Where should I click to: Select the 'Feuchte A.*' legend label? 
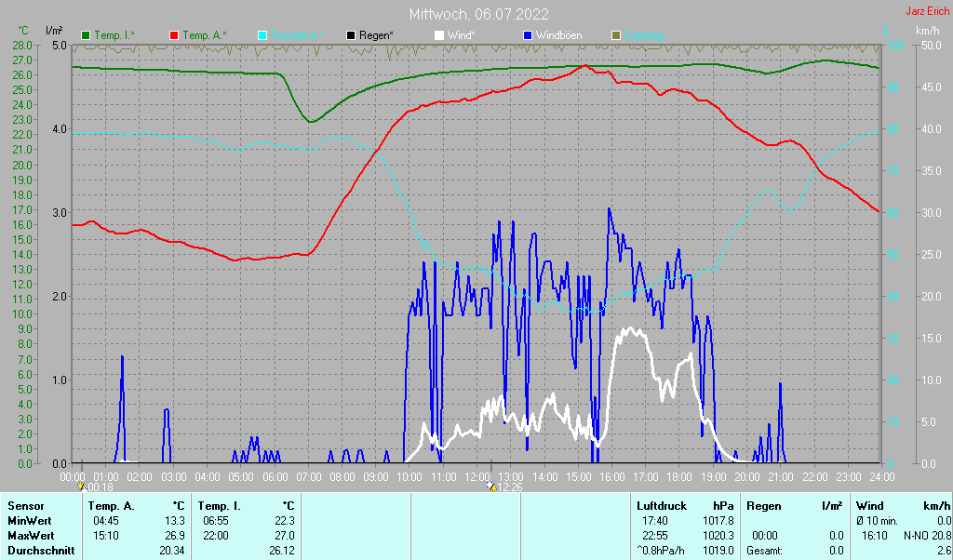click(x=297, y=36)
